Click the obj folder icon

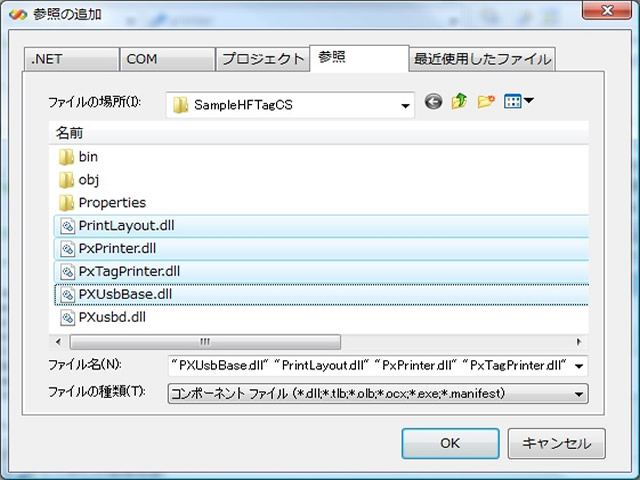point(66,180)
